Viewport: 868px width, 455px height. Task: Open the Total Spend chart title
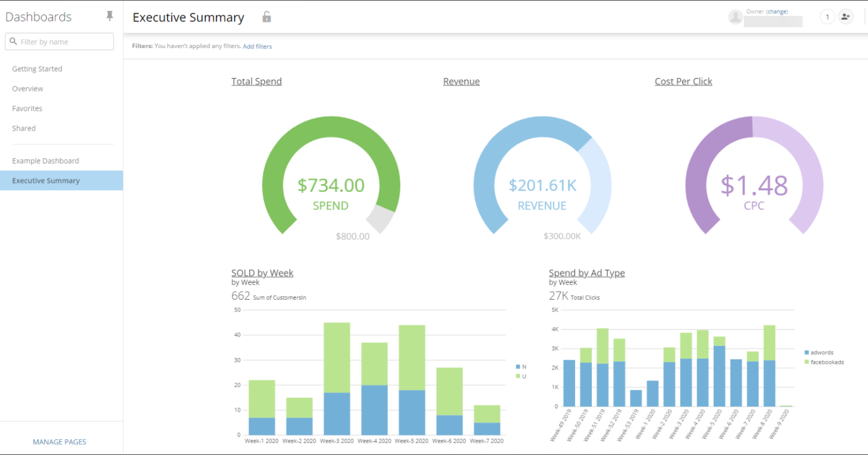256,81
